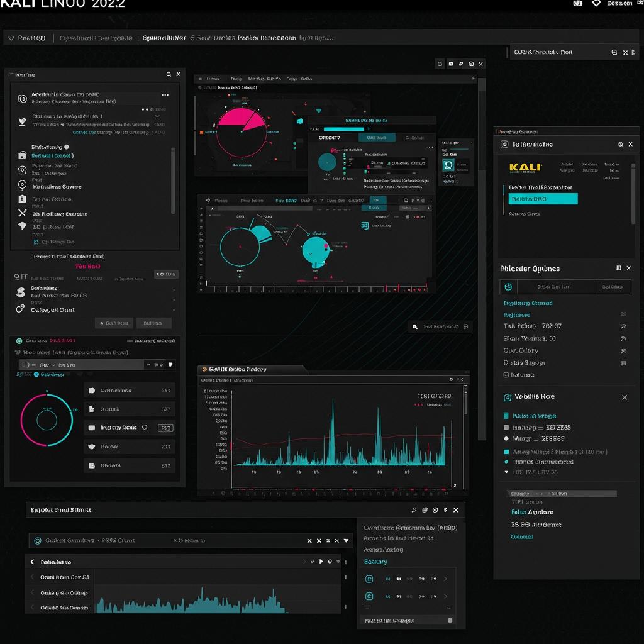The width and height of the screenshot is (644, 644).
Task: Click the grid icon next to the options panel title
Action: (619, 268)
